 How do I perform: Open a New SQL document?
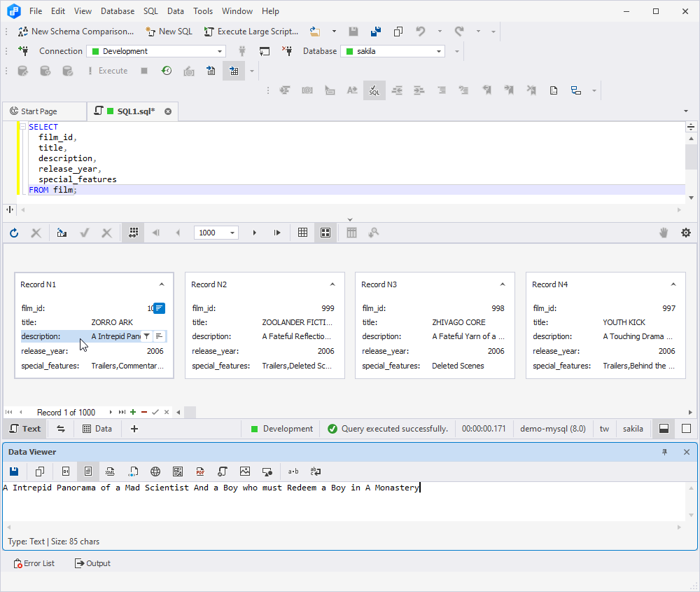169,32
